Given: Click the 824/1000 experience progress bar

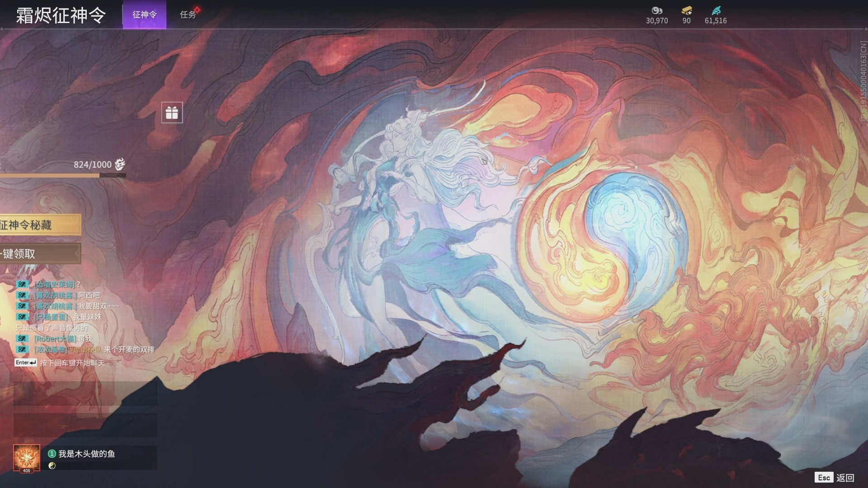Looking at the screenshot, I should pyautogui.click(x=62, y=175).
